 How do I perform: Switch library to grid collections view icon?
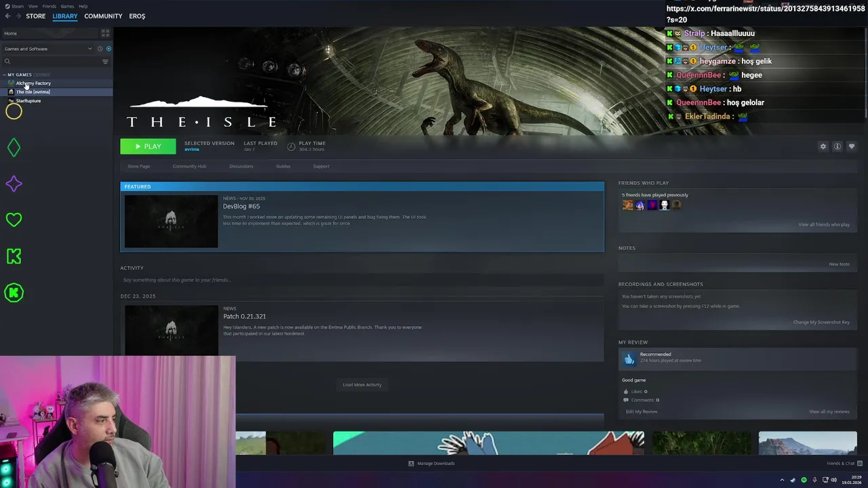pyautogui.click(x=105, y=33)
